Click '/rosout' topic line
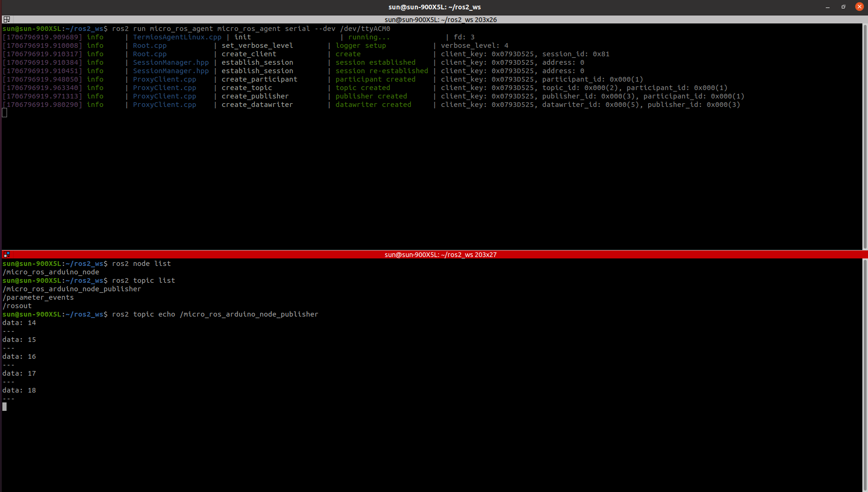The width and height of the screenshot is (868, 492). click(17, 306)
